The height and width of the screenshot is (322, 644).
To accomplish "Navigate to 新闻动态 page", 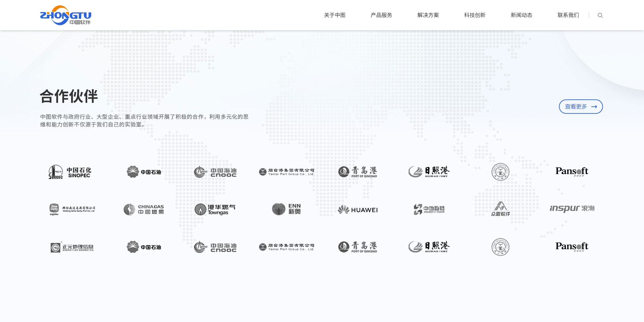I will pyautogui.click(x=521, y=15).
